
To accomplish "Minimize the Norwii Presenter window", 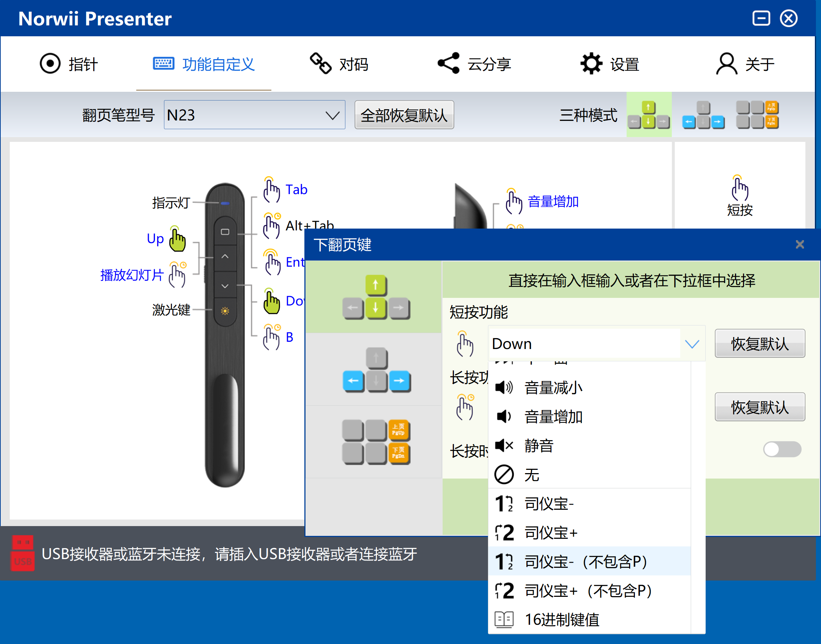I will coord(761,18).
